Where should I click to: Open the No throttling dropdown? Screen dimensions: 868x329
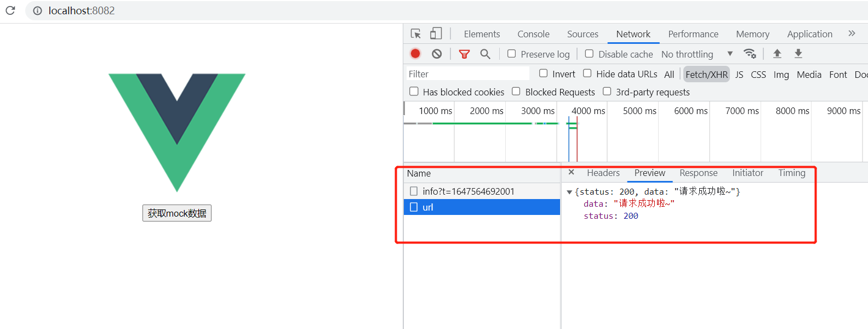[697, 54]
